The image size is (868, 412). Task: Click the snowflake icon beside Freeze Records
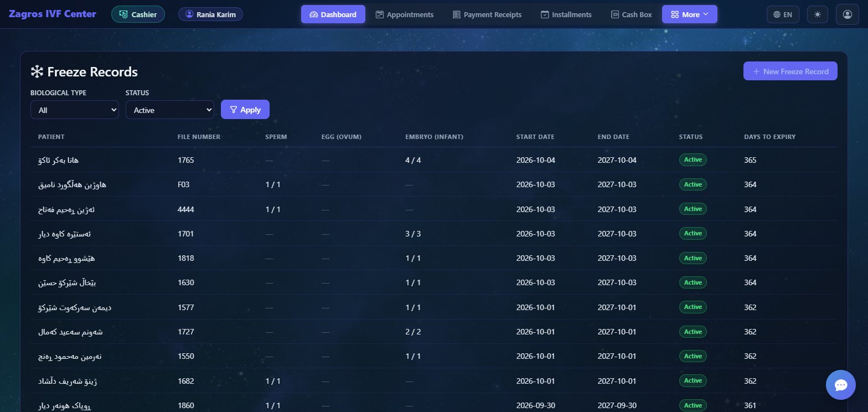37,71
